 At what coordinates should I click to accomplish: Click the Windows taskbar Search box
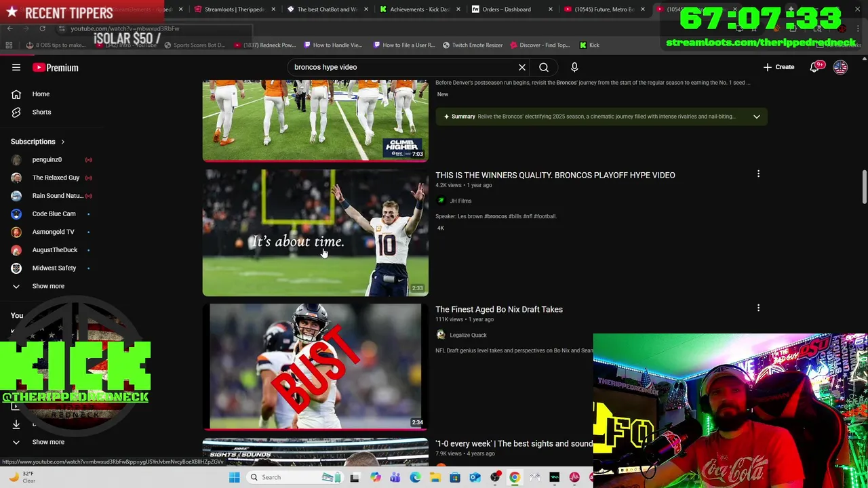click(x=294, y=477)
